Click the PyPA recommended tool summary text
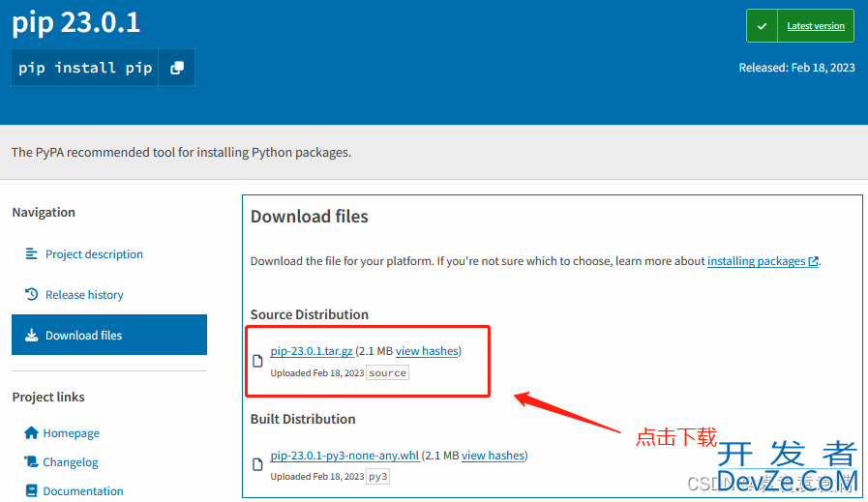Screen dimensions: 868x502 click(182, 152)
